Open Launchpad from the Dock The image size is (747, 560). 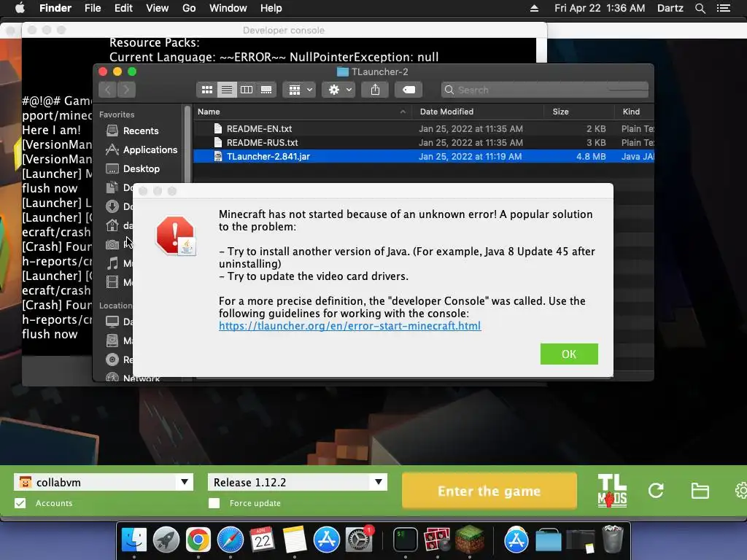click(166, 540)
